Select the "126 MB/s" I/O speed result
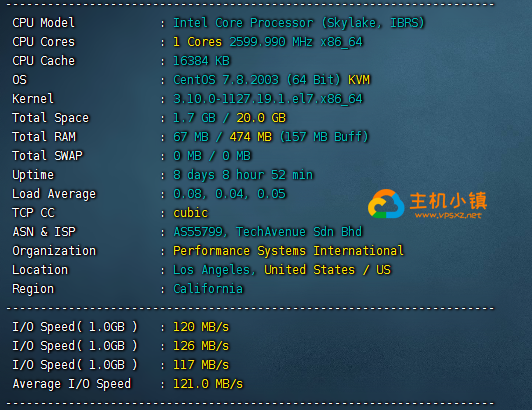Image resolution: width=532 pixels, height=410 pixels. click(201, 346)
